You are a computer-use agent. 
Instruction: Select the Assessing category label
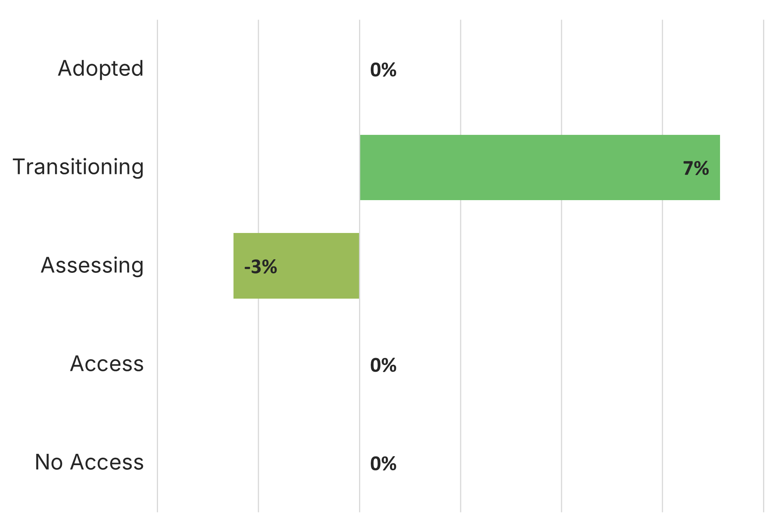[92, 266]
